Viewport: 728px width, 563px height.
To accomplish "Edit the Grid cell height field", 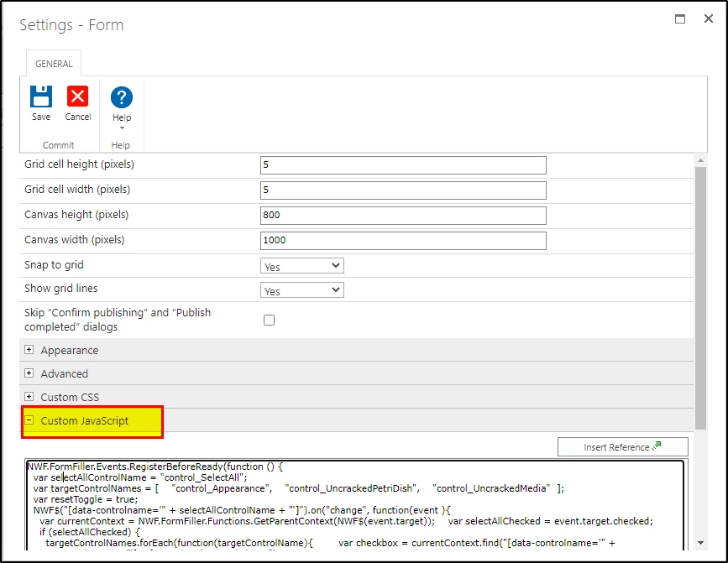I will point(403,165).
